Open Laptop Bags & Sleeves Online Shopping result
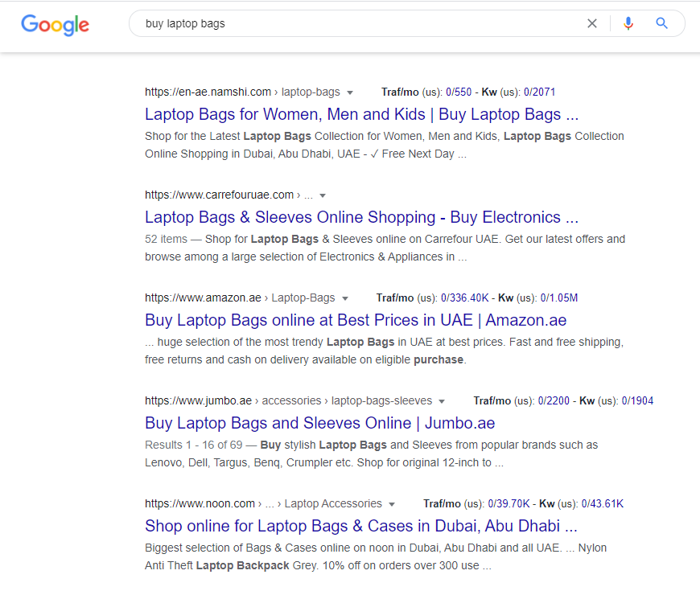The image size is (700, 591). pos(361,218)
